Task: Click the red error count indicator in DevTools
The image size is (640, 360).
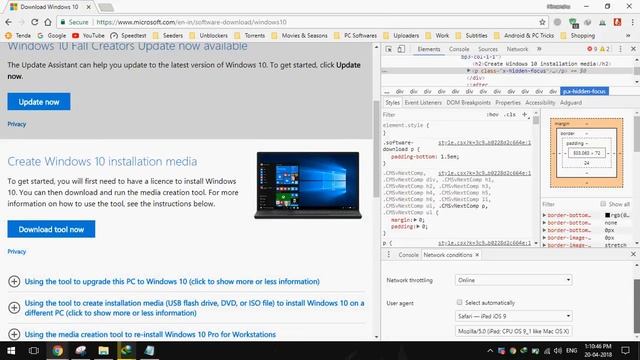Action: pyautogui.click(x=592, y=49)
